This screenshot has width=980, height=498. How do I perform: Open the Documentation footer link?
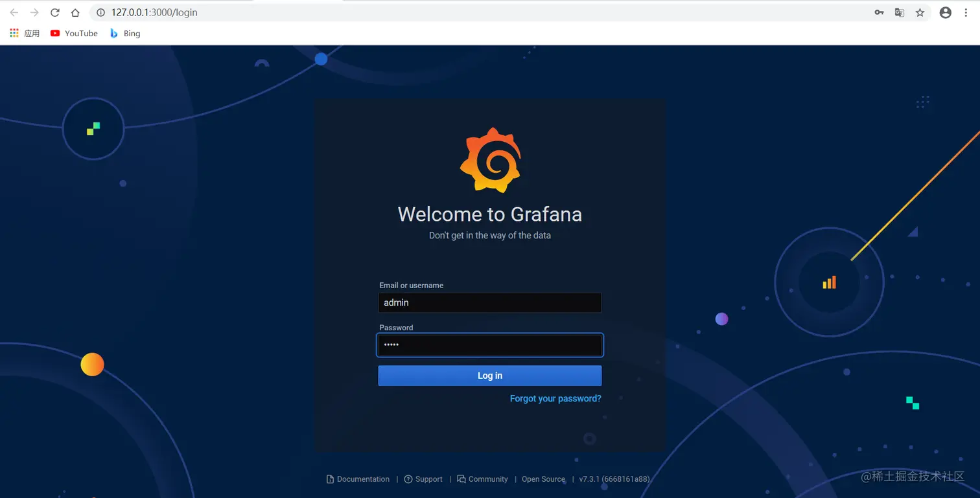tap(358, 479)
